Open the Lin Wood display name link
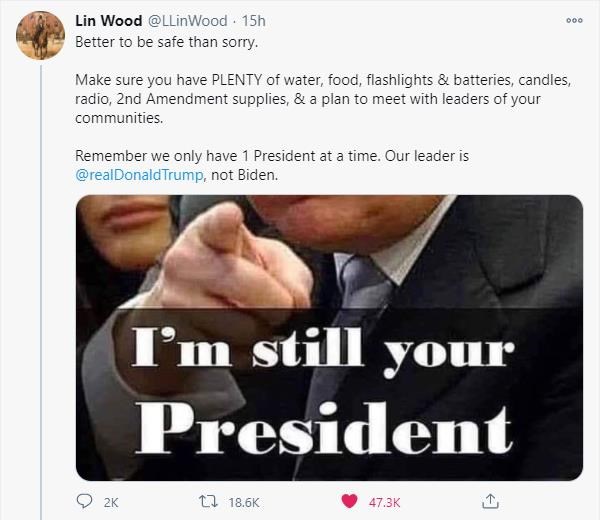 (x=108, y=21)
